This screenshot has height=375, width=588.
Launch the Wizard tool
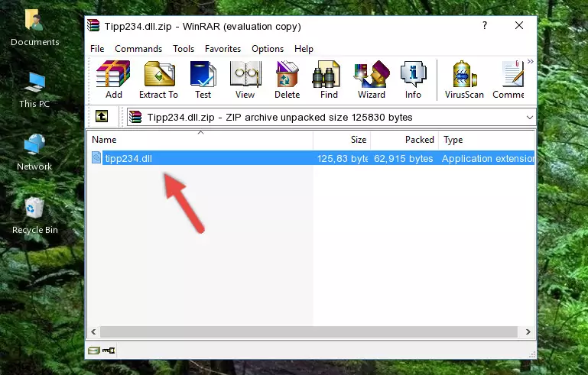(372, 79)
